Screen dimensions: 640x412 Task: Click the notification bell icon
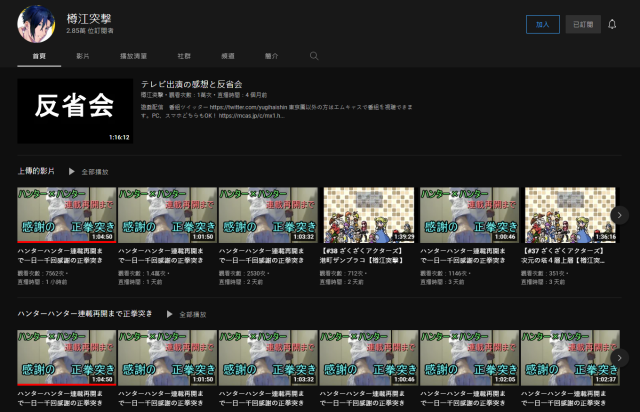coord(612,24)
